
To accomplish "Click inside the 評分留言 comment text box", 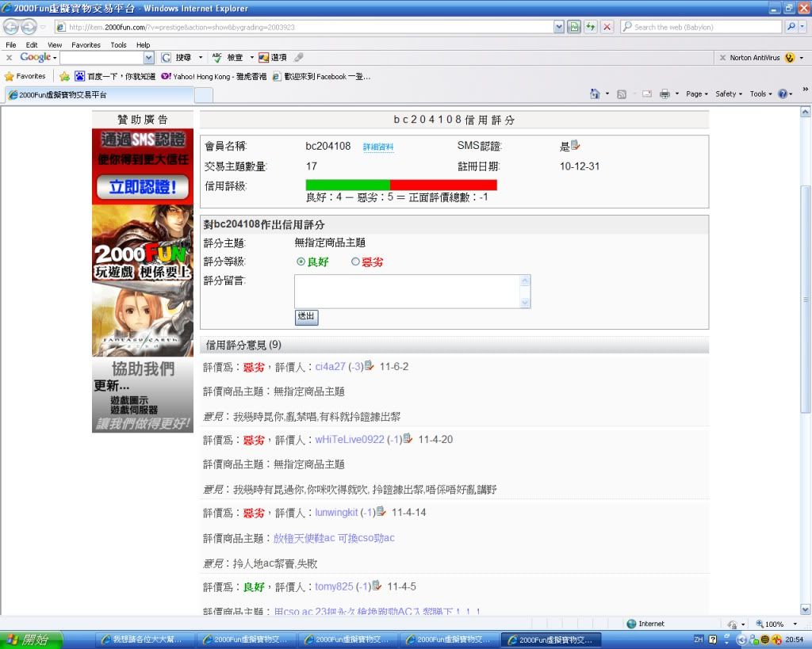I will (406, 291).
